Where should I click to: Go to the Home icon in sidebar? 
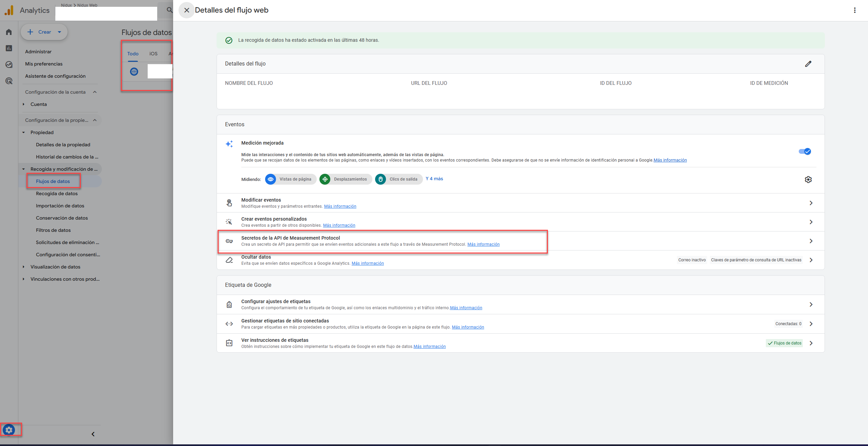(x=9, y=32)
